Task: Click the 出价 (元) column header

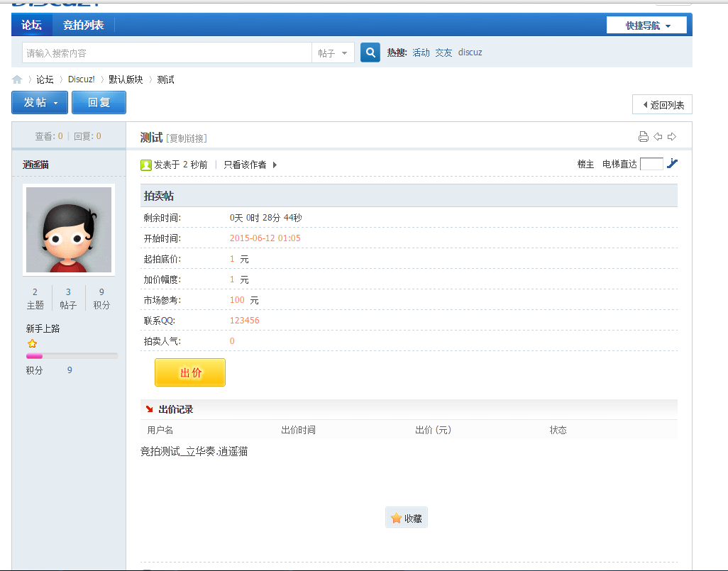Action: click(433, 430)
